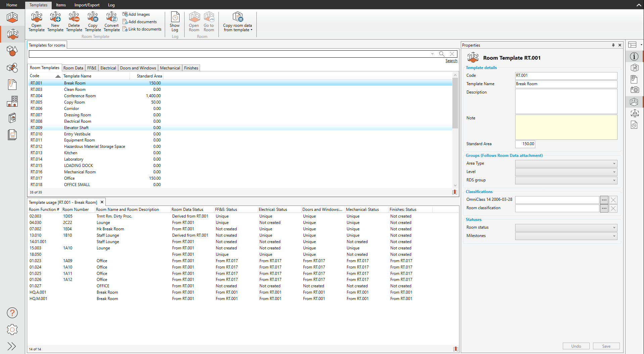Open the Area Type dropdown
The height and width of the screenshot is (354, 644).
click(566, 164)
